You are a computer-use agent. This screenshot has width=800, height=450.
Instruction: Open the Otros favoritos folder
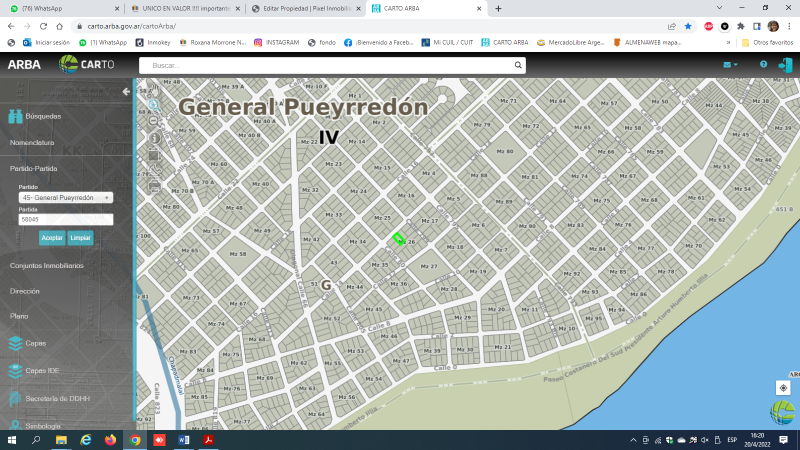[767, 43]
